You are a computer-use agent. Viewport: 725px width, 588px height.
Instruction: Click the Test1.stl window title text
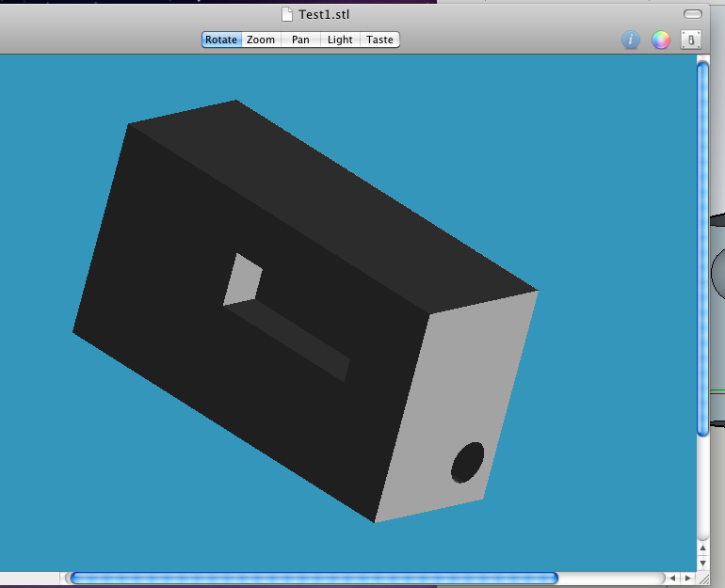pyautogui.click(x=324, y=15)
